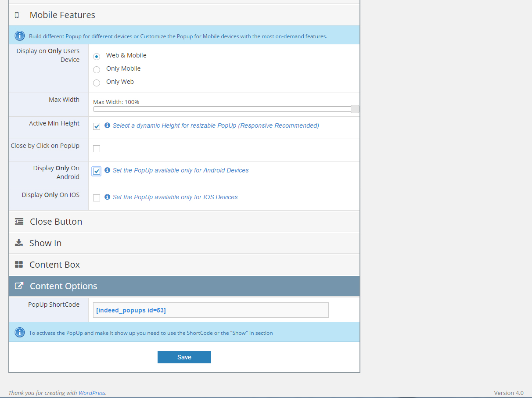
Task: Click the Mobile Features phone icon
Action: point(17,15)
